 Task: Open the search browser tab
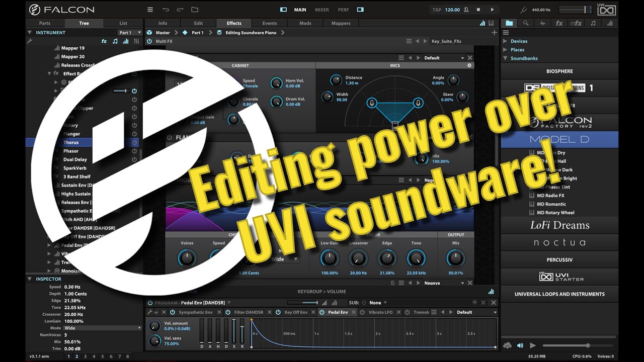click(526, 23)
